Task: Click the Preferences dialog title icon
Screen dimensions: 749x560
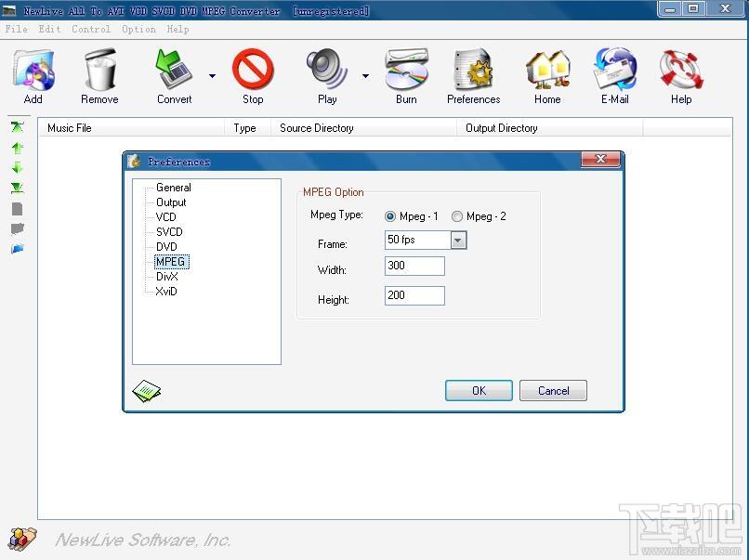Action: 134,162
